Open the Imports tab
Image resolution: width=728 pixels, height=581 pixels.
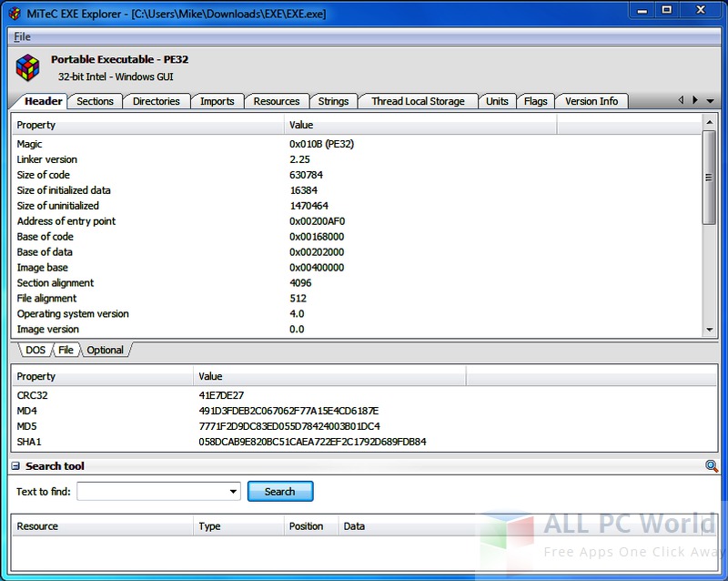click(x=217, y=101)
